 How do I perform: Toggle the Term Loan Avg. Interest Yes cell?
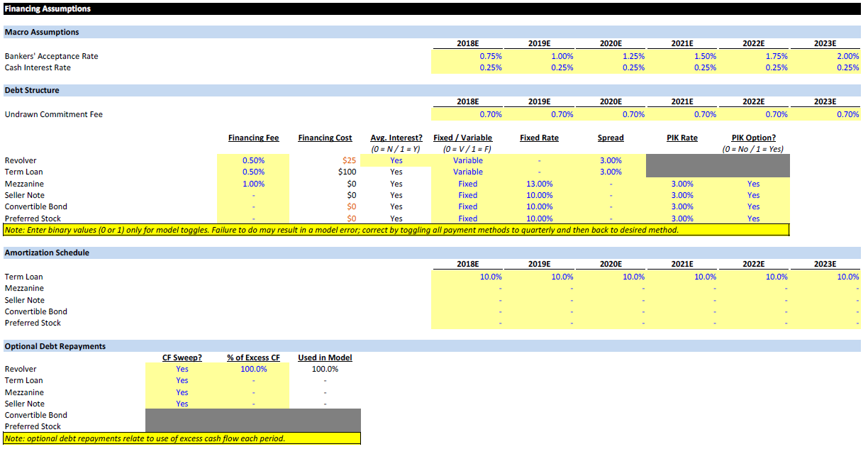[x=396, y=172]
